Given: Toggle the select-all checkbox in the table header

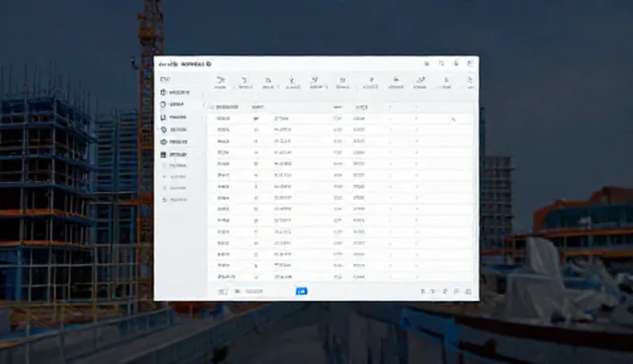Looking at the screenshot, I should click(x=213, y=107).
